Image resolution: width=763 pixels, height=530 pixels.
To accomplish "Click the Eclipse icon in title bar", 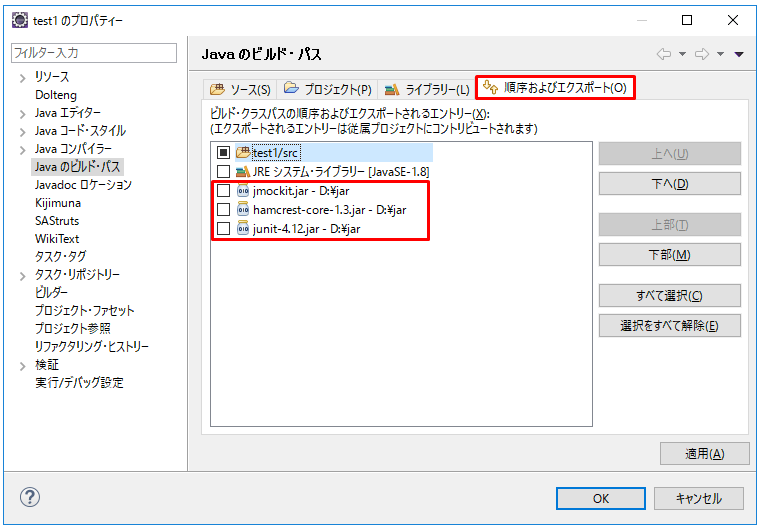I will tap(20, 20).
